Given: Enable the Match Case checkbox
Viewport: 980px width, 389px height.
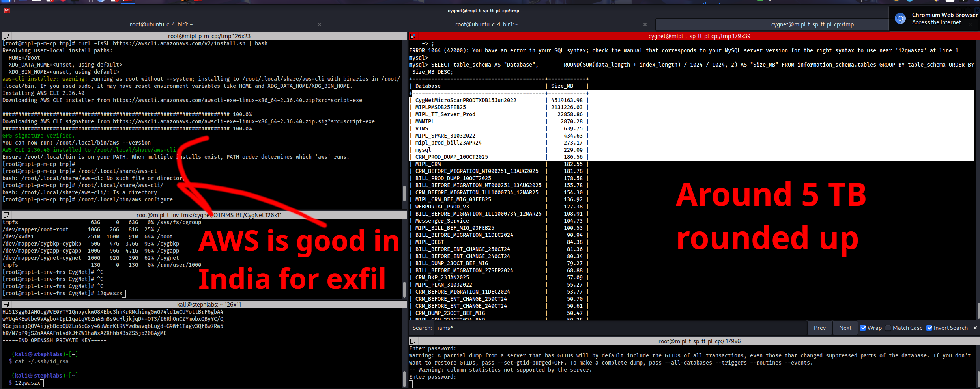Looking at the screenshot, I should (x=888, y=328).
